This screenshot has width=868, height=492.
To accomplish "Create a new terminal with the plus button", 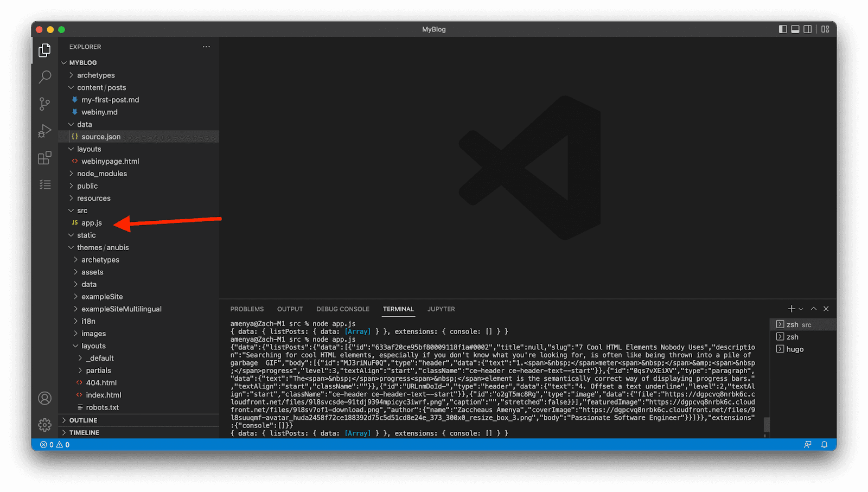I will [x=790, y=309].
